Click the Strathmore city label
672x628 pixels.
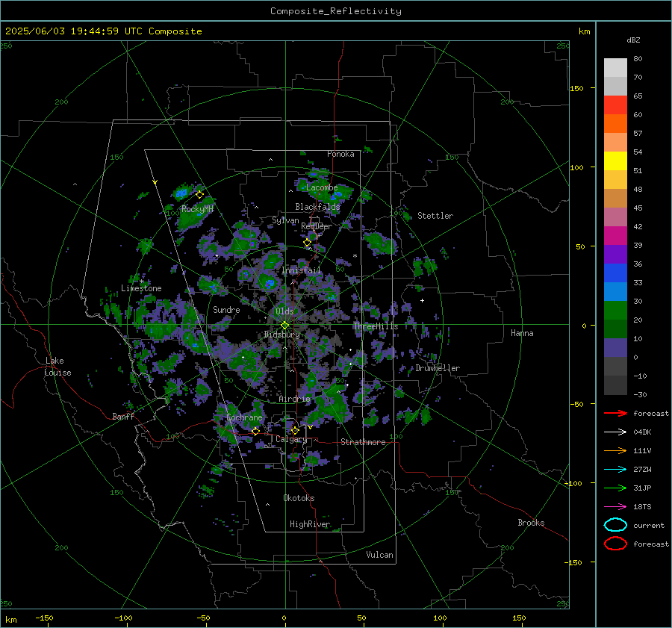pyautogui.click(x=363, y=442)
